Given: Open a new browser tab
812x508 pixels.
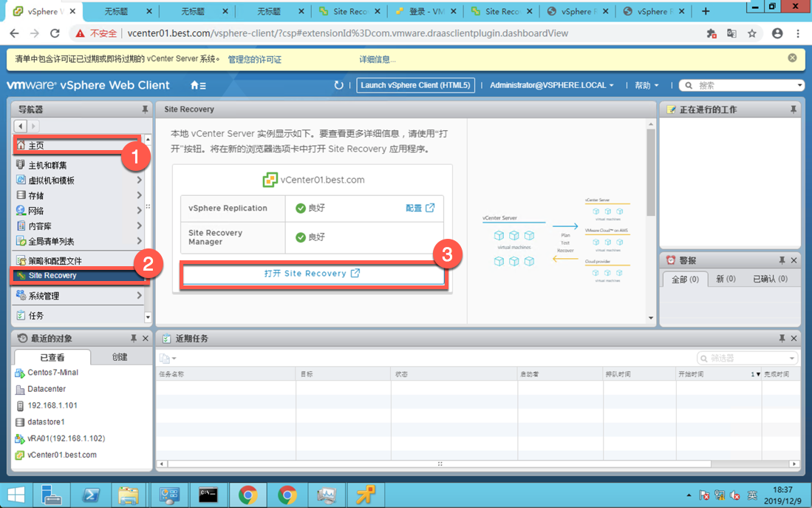Looking at the screenshot, I should pyautogui.click(x=706, y=11).
